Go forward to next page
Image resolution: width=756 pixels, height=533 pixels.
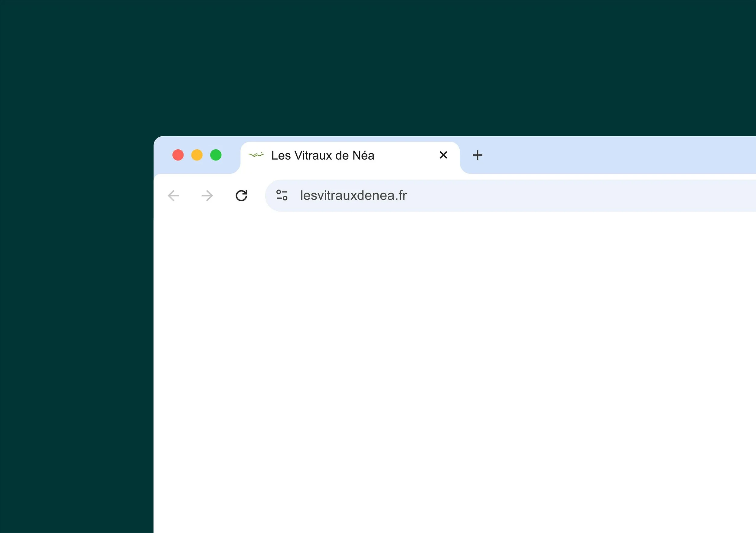pos(207,196)
